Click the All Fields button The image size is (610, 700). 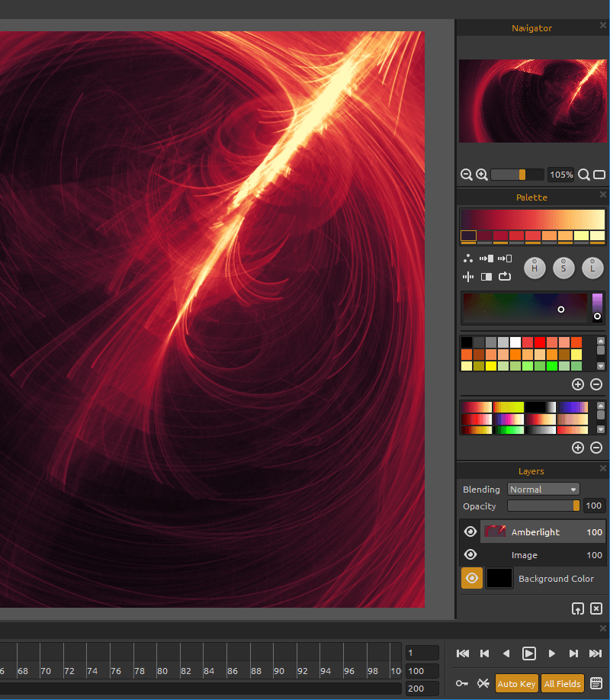[x=563, y=683]
